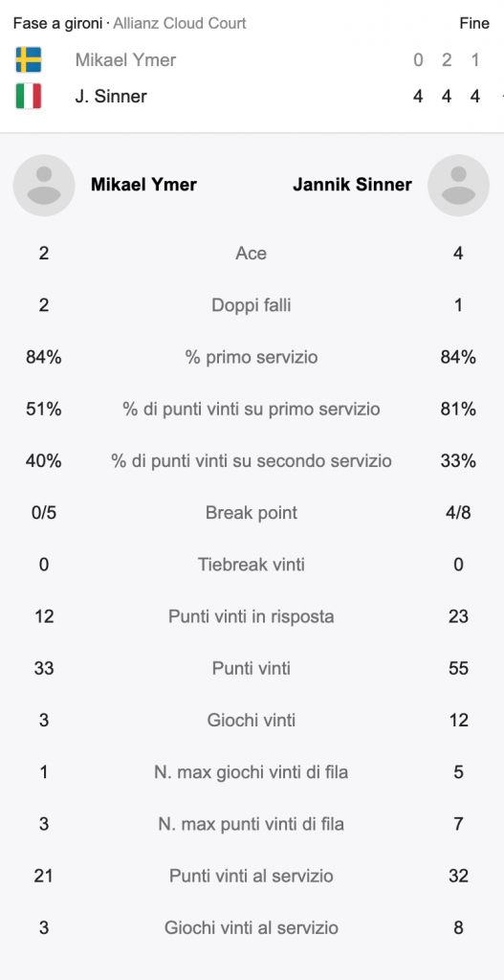Viewport: 504px width, 980px height.
Task: Select the Ace statistic row
Action: point(252,253)
